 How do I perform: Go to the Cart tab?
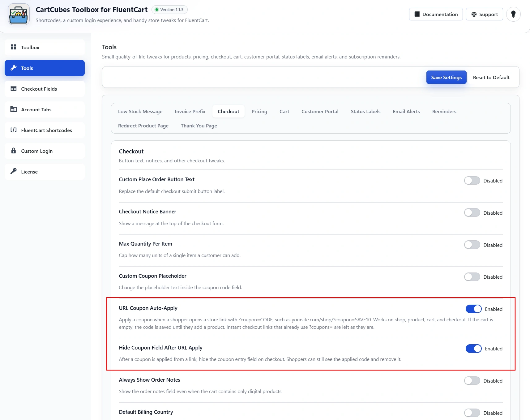(x=284, y=111)
